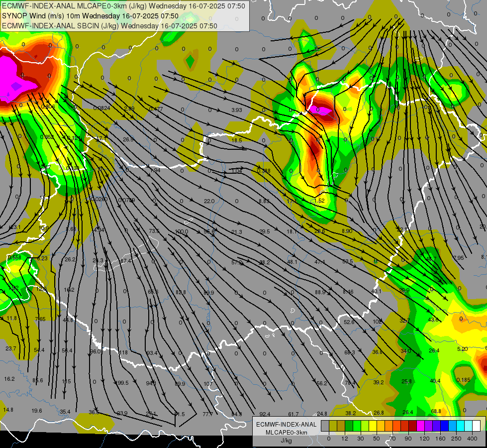Screen dimensions: 487x448
Task: Click the map value 21.3
Action: click(x=237, y=232)
